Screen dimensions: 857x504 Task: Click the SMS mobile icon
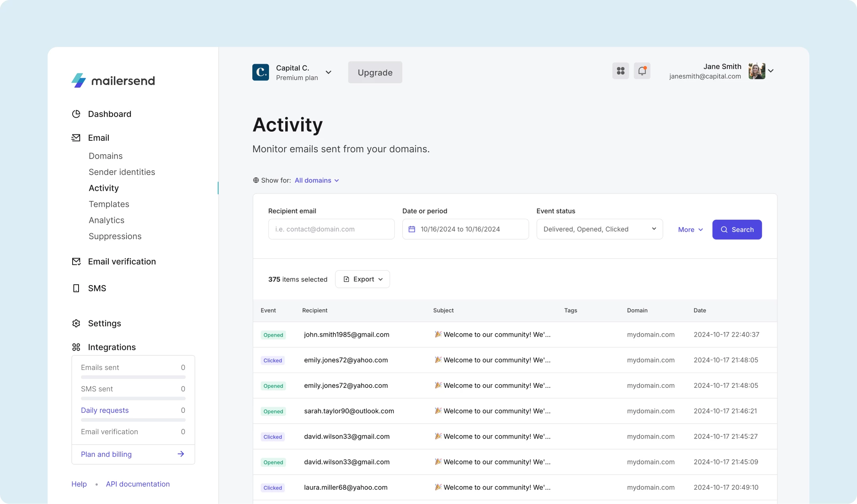click(x=76, y=287)
